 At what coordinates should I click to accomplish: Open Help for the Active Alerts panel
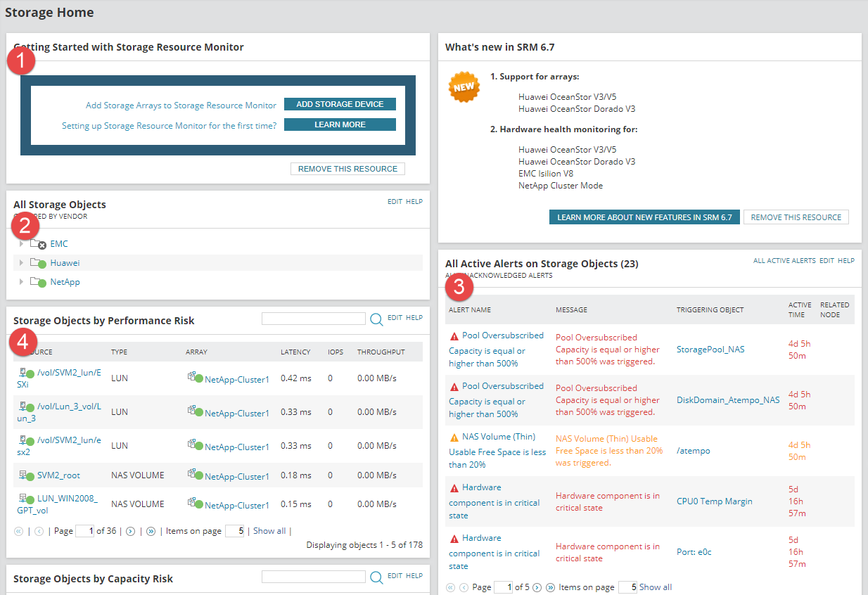[846, 261]
